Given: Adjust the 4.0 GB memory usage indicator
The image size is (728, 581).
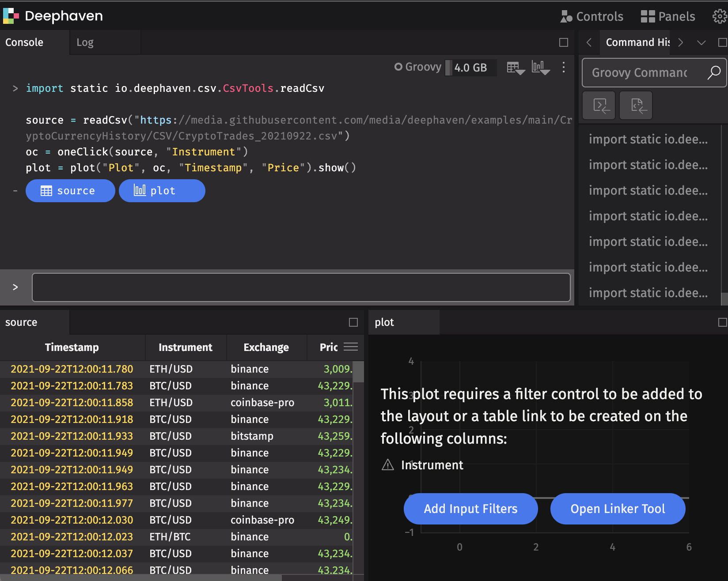Looking at the screenshot, I should [470, 67].
